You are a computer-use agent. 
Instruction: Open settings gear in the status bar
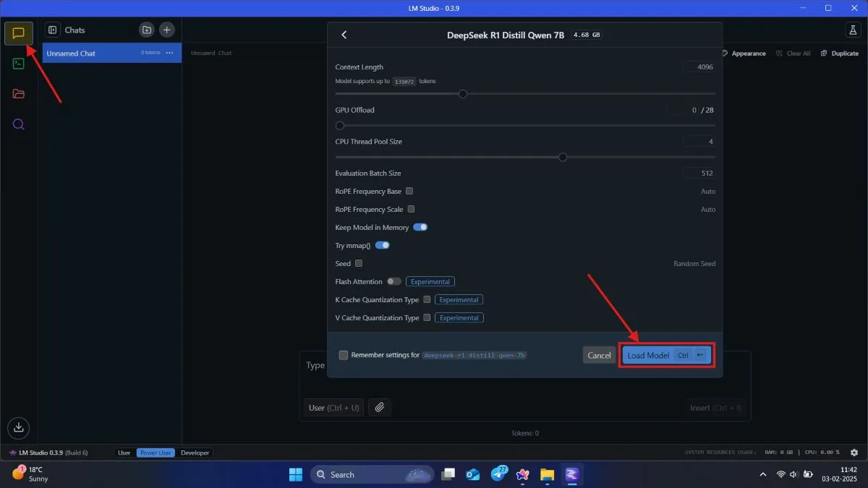[x=854, y=453]
